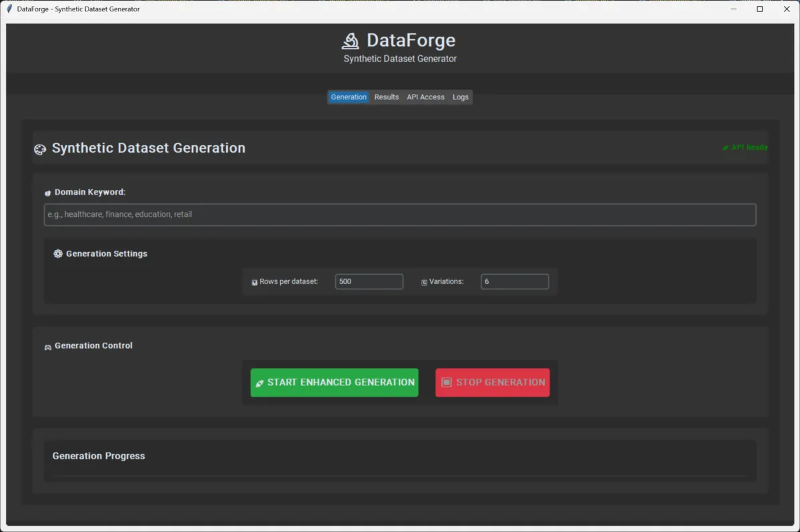Click the API Ready status text
This screenshot has height=532, width=800.
point(750,147)
